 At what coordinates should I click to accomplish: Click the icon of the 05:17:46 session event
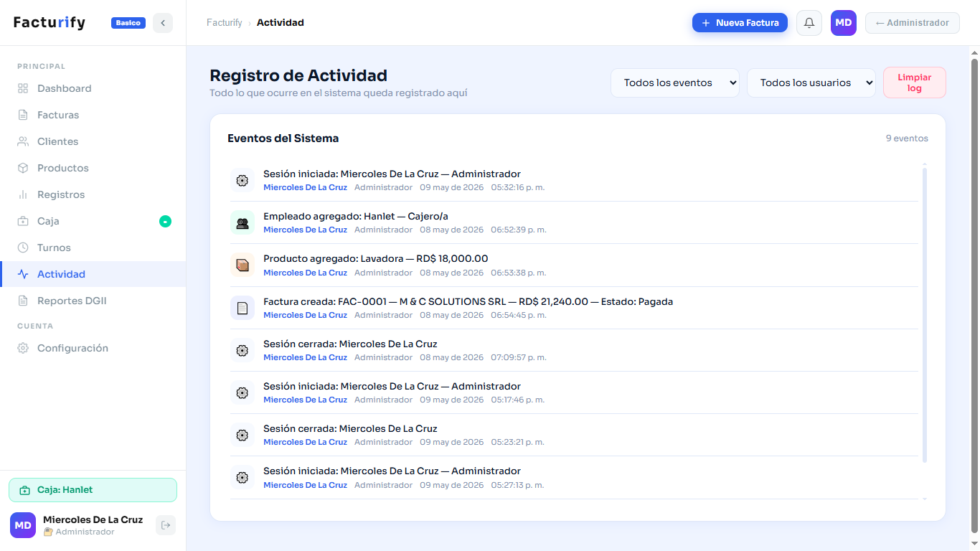242,392
